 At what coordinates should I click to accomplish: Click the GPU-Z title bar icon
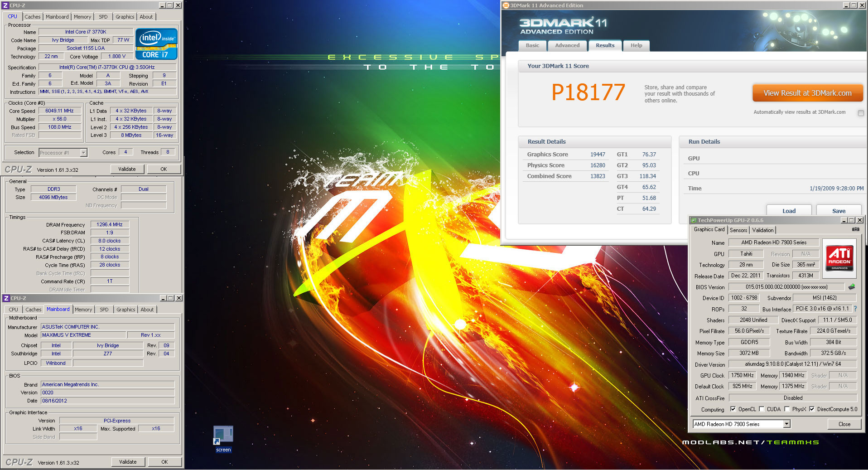point(693,220)
